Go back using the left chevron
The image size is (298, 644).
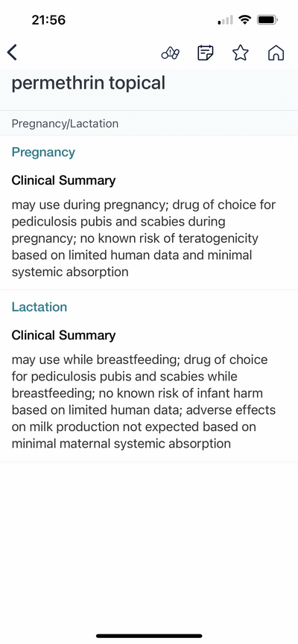tap(13, 53)
